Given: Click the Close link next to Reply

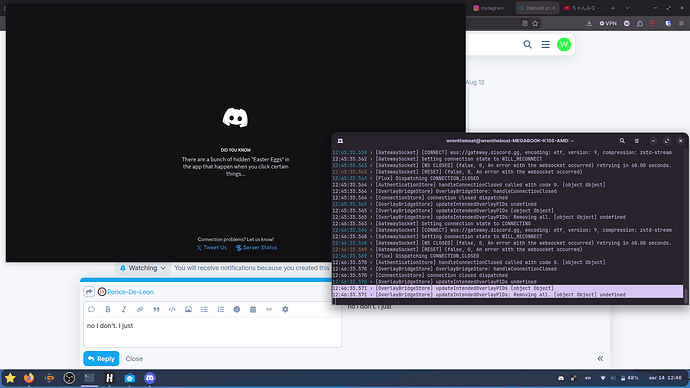Looking at the screenshot, I should 134,359.
